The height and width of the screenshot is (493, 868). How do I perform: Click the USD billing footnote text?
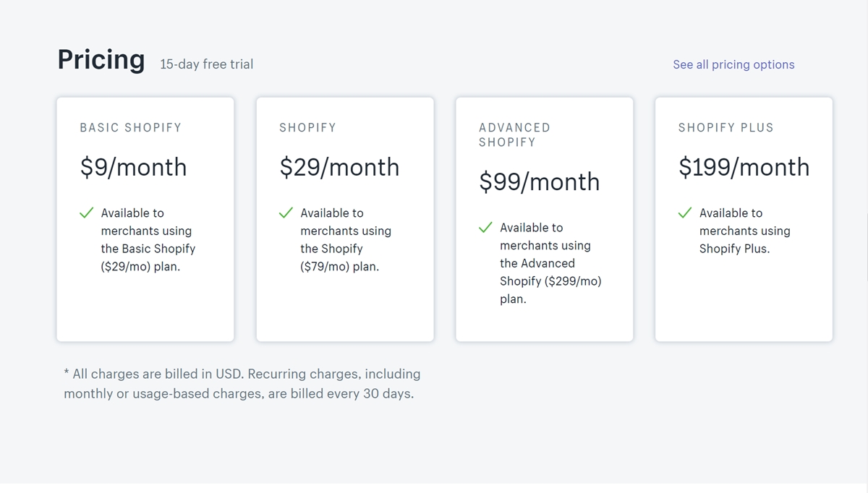[x=242, y=384]
